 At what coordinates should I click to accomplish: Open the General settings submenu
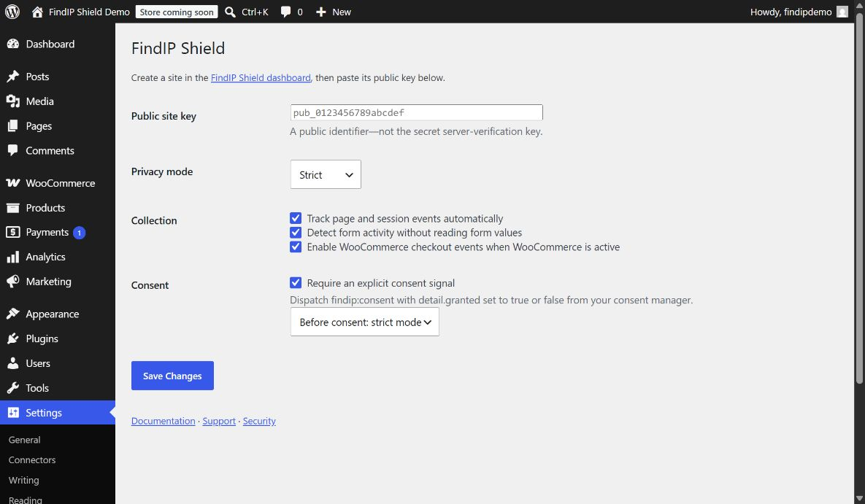24,440
